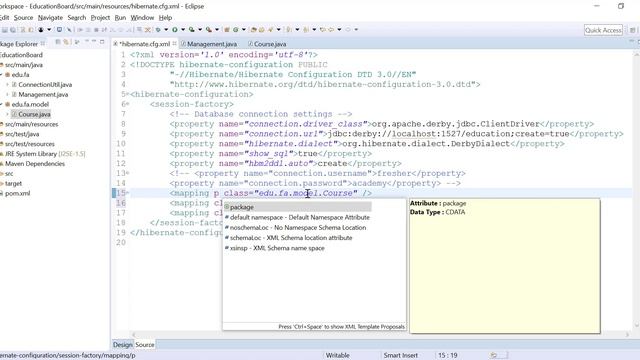Click the Writable status bar entry
Viewport: 640px width, 360px height.
[338, 356]
